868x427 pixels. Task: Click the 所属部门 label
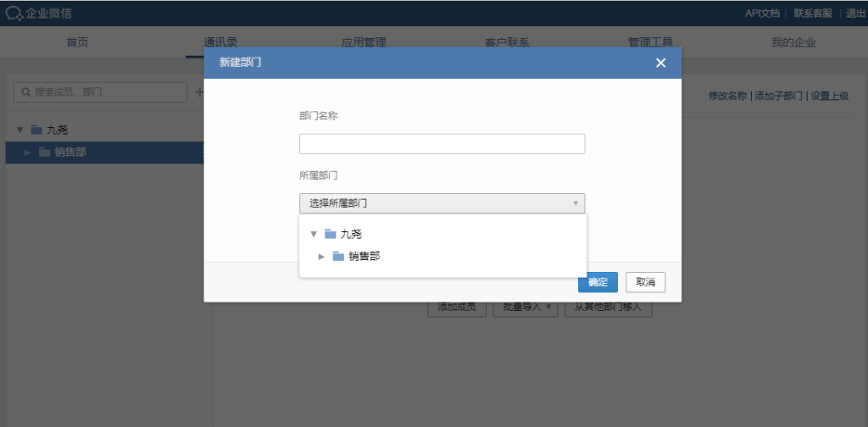(x=319, y=175)
